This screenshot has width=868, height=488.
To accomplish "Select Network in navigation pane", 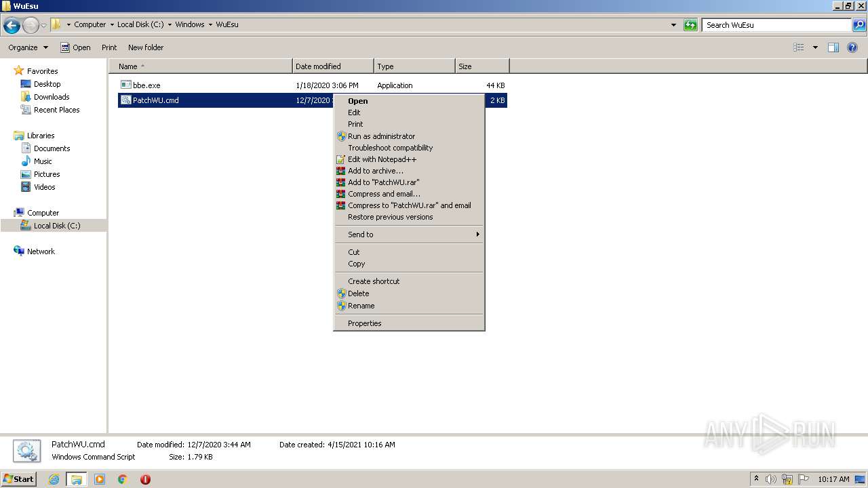I will click(x=41, y=251).
